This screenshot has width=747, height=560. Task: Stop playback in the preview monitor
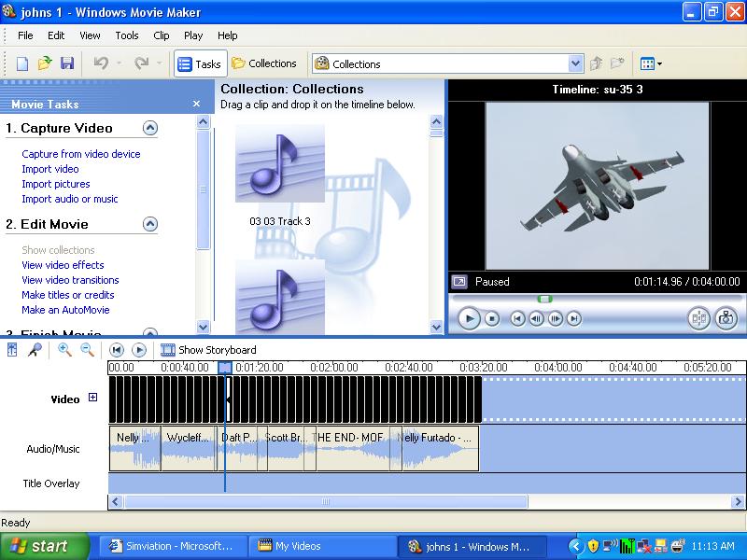[x=492, y=318]
